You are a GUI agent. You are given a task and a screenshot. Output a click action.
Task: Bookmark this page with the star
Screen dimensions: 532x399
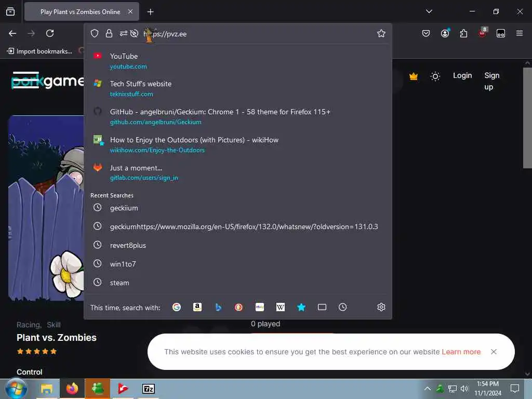pos(381,33)
